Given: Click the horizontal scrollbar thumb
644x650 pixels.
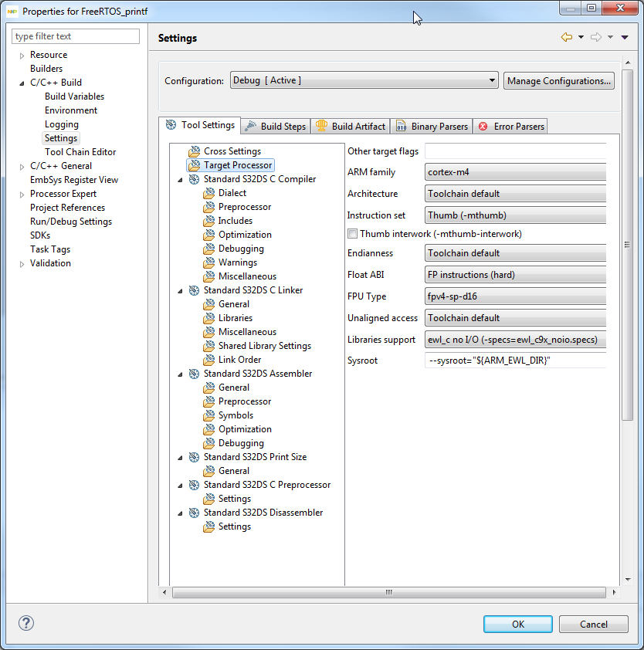Looking at the screenshot, I should pyautogui.click(x=389, y=592).
